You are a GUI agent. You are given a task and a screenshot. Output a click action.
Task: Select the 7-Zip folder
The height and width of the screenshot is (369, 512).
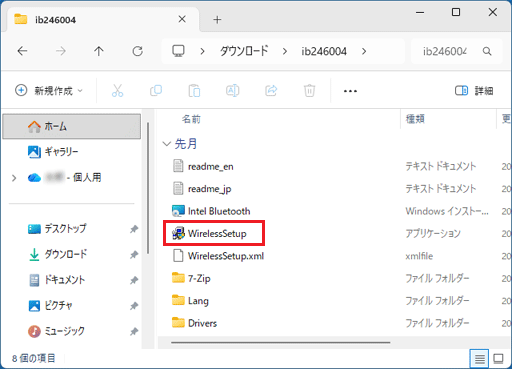pos(191,278)
